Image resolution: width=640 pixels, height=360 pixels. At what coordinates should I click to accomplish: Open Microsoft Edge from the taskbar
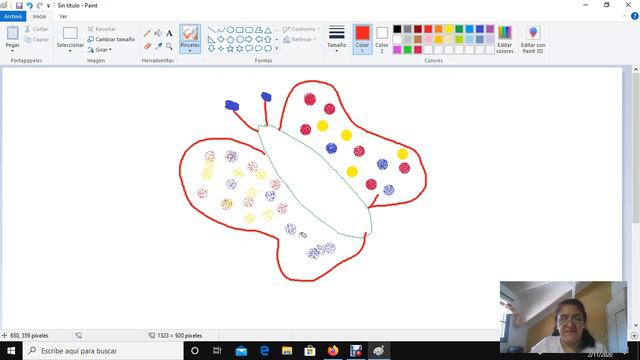264,351
